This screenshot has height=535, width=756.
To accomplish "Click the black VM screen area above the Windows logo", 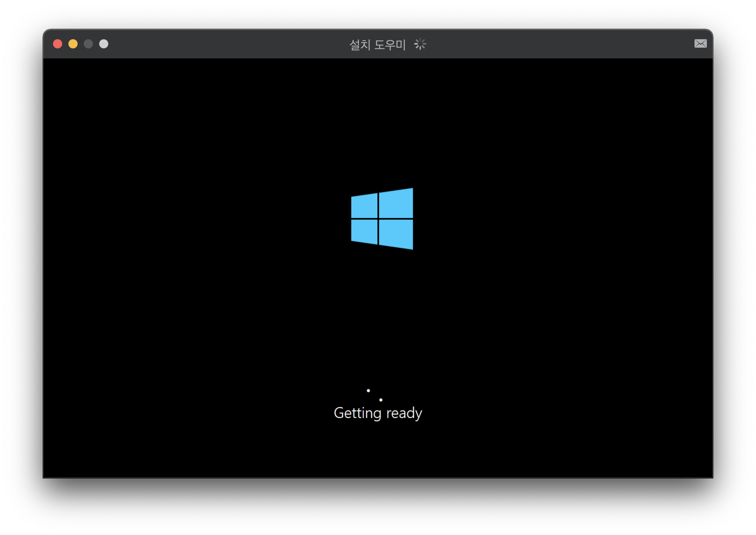I will (378, 123).
